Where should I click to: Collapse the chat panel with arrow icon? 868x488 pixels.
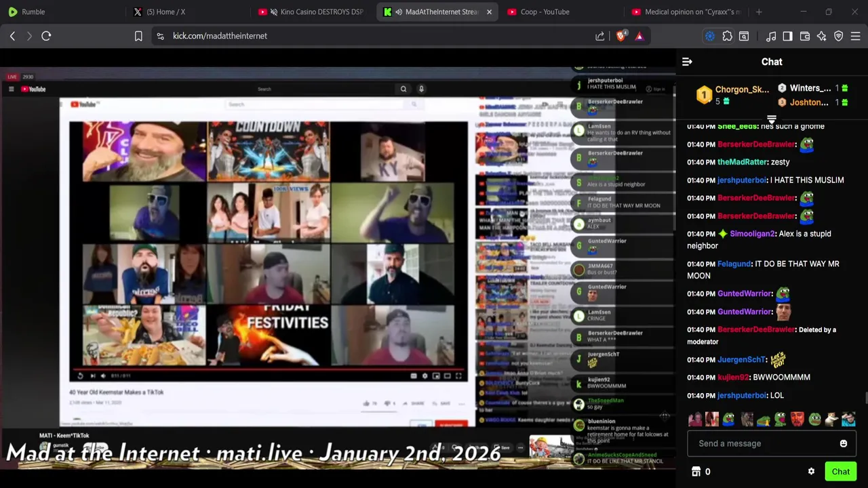click(687, 62)
